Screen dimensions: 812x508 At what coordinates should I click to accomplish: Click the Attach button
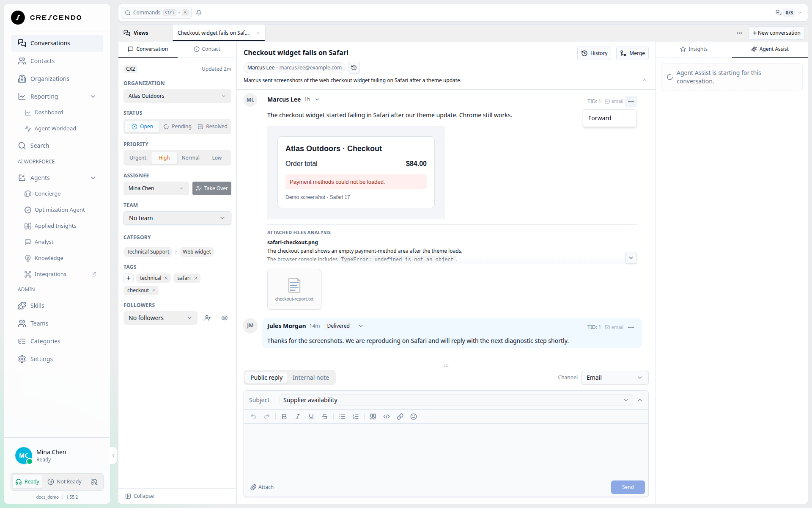pyautogui.click(x=262, y=487)
